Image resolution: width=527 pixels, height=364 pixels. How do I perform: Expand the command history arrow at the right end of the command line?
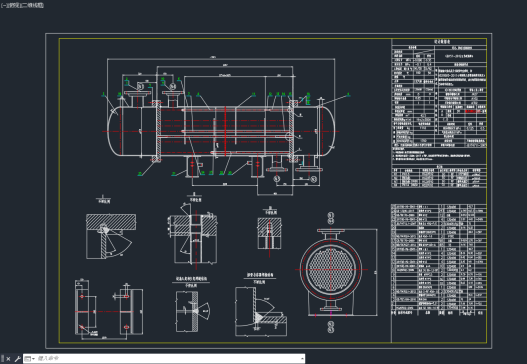302,359
